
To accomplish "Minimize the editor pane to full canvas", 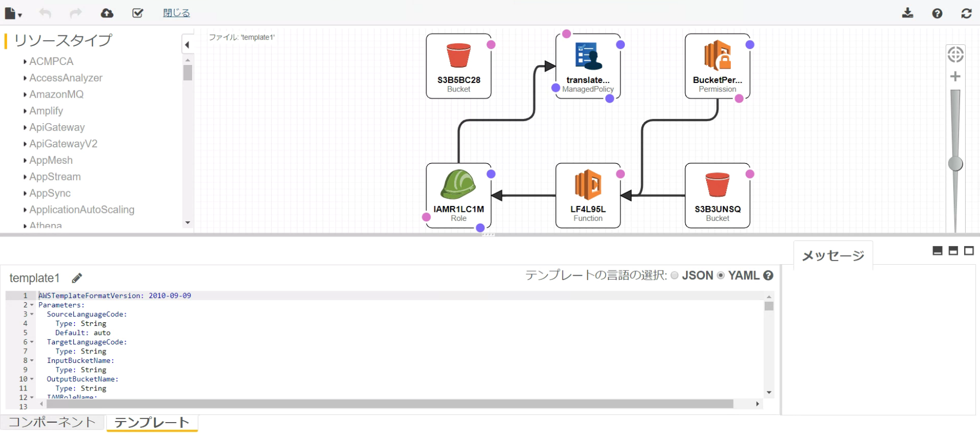I will [938, 251].
